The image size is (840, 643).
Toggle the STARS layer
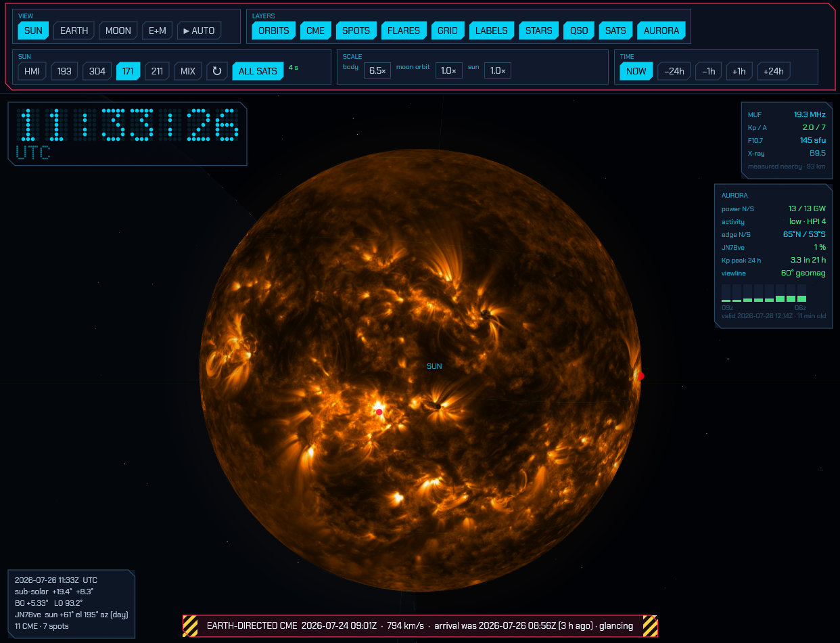(x=539, y=30)
